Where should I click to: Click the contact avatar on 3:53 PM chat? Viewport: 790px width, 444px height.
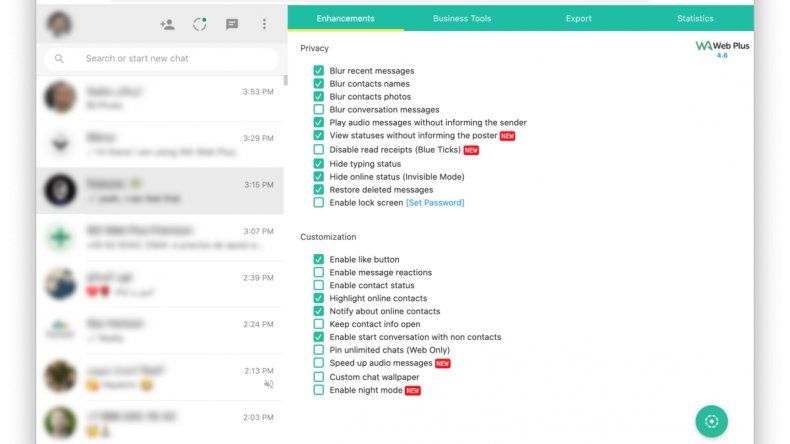click(x=60, y=97)
